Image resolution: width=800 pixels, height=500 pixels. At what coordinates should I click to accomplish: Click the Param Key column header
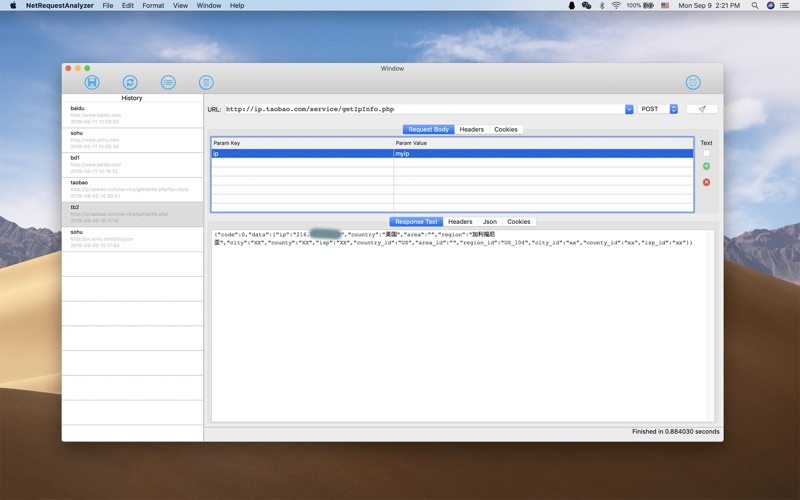point(303,143)
